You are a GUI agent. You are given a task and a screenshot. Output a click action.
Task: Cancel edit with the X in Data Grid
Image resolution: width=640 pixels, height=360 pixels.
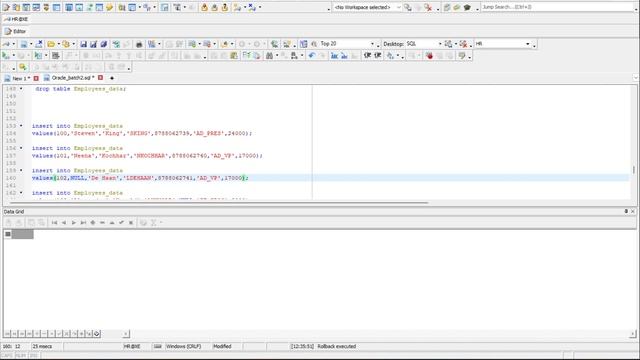tap(131, 223)
